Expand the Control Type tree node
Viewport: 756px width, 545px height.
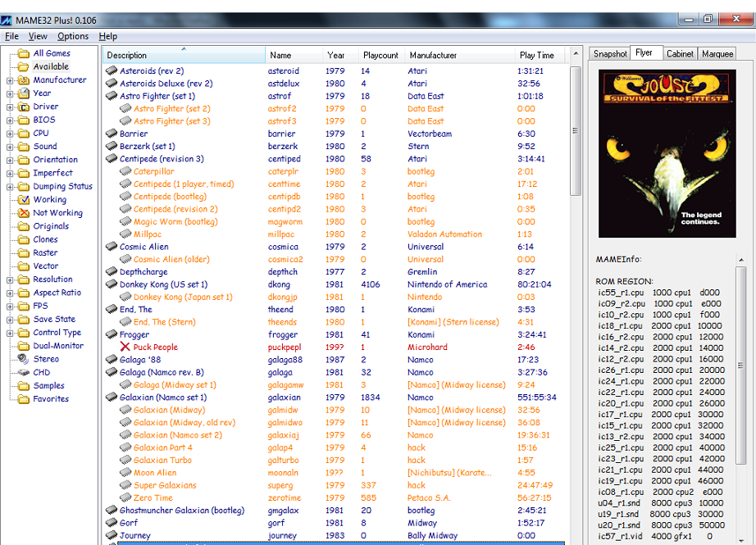point(10,333)
